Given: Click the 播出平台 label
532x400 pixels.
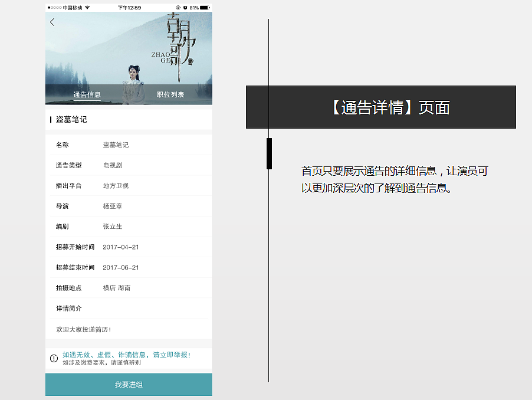Looking at the screenshot, I should click(69, 186).
